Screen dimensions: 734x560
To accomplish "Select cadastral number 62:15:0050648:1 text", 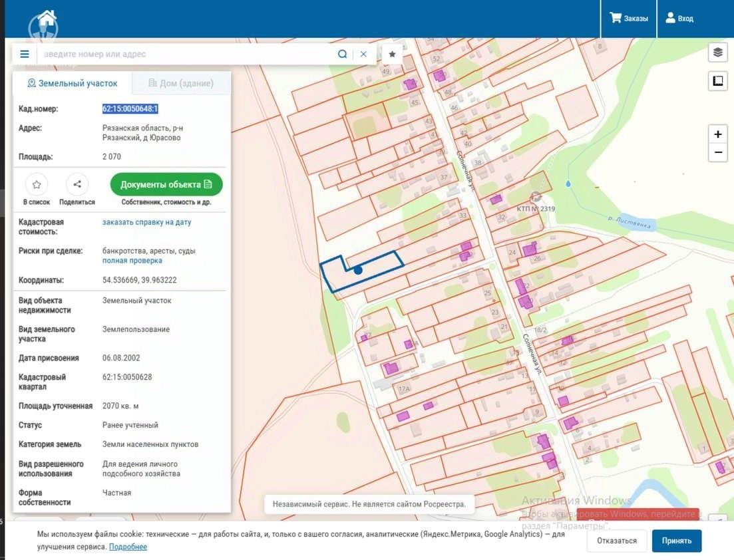I will [x=130, y=109].
